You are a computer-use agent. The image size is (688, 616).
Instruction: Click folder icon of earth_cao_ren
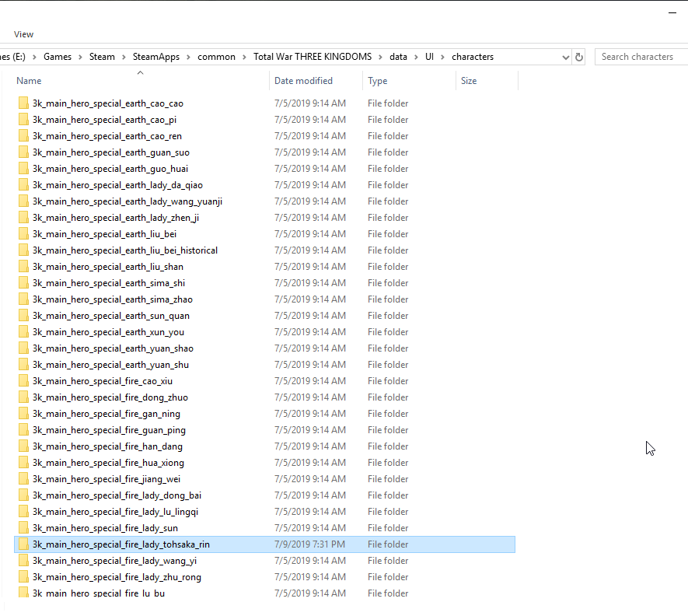click(x=23, y=135)
